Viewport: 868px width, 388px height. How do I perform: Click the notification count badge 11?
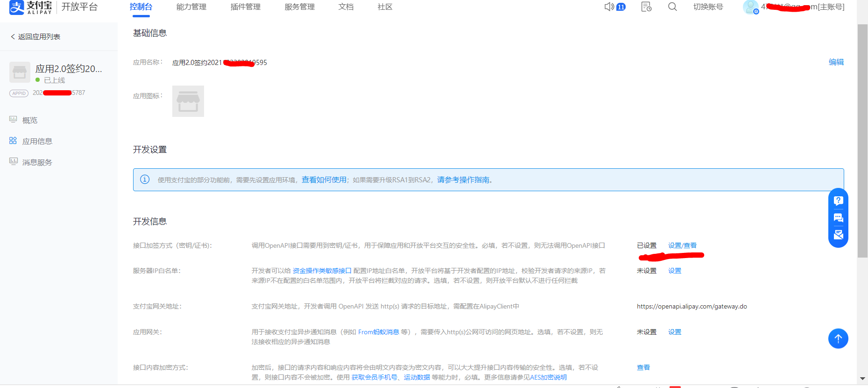pos(621,7)
